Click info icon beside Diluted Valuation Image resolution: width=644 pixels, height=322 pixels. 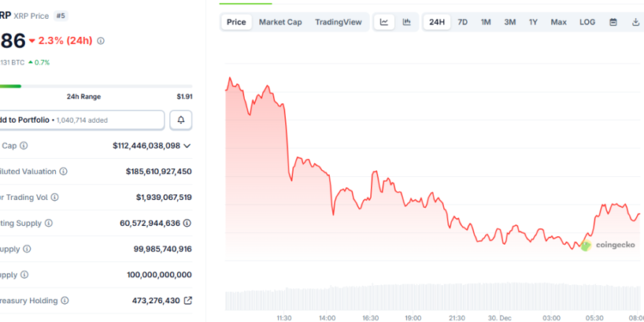tap(64, 172)
